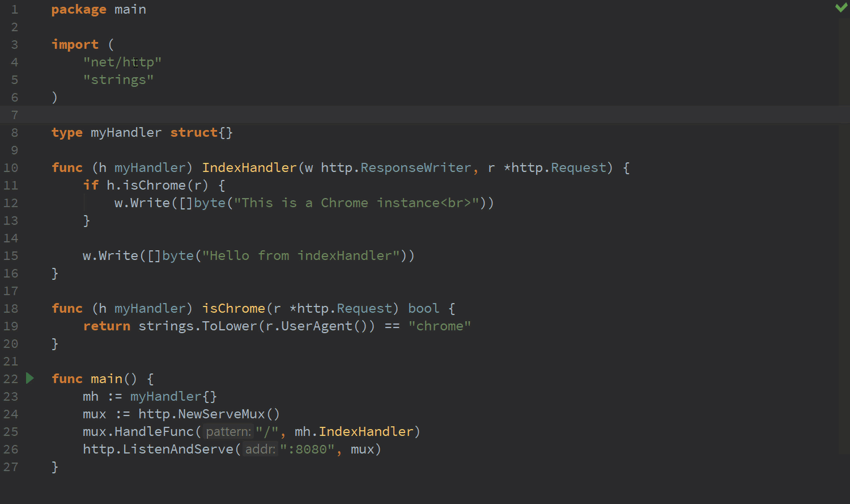This screenshot has width=850, height=504.
Task: Click the package keyword on line 1
Action: (x=79, y=10)
